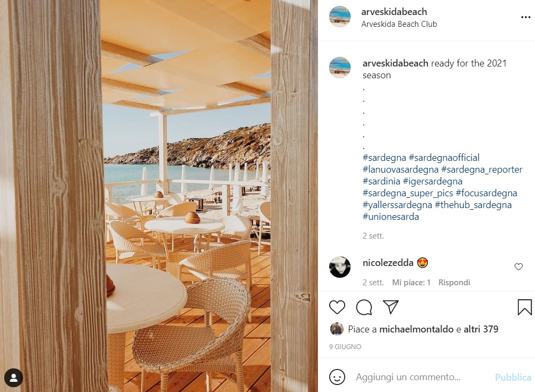
Task: Share post via paper plane icon
Action: (391, 307)
